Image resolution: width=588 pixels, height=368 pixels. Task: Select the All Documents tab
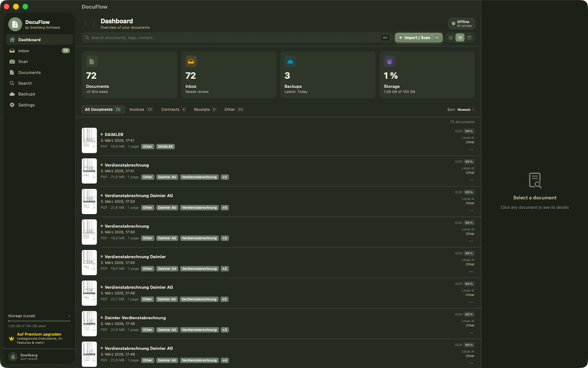pyautogui.click(x=103, y=110)
